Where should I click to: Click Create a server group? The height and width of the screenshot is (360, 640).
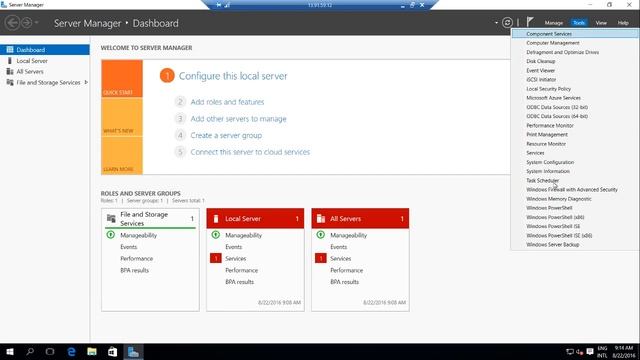(226, 136)
